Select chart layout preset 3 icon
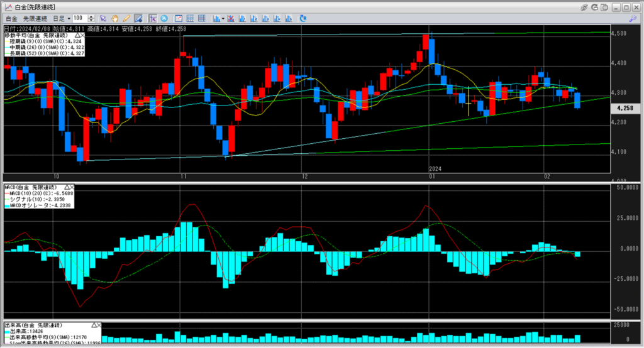 (x=266, y=18)
